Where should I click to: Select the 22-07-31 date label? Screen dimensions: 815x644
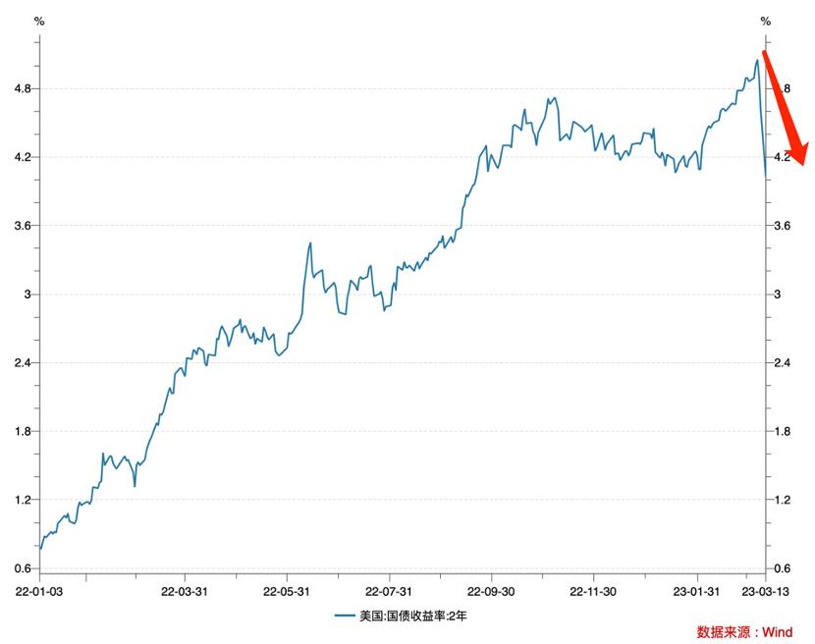(x=389, y=591)
